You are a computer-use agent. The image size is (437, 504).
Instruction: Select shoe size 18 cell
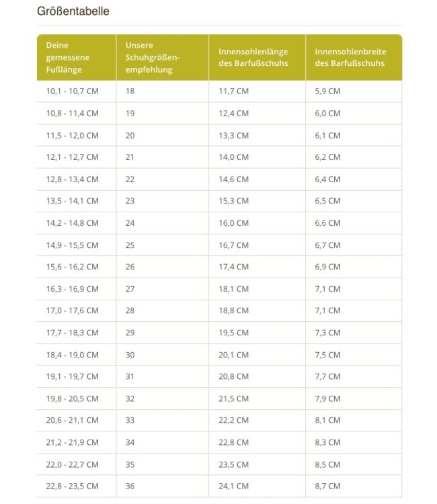[130, 91]
